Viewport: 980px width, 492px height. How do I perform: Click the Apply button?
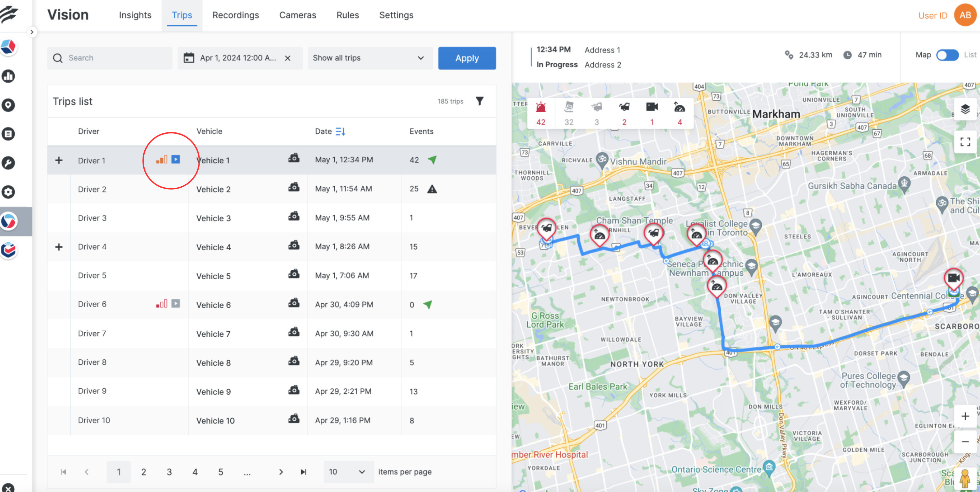click(467, 58)
